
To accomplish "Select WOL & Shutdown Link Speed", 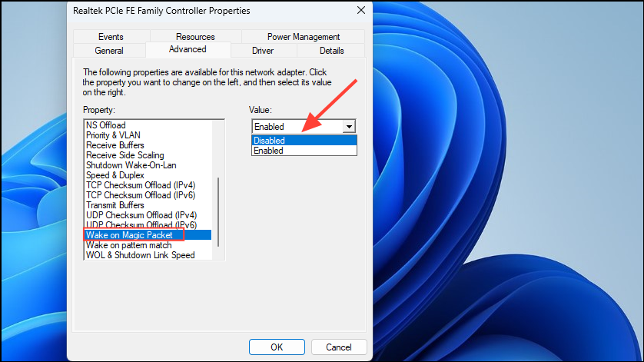I will click(141, 255).
